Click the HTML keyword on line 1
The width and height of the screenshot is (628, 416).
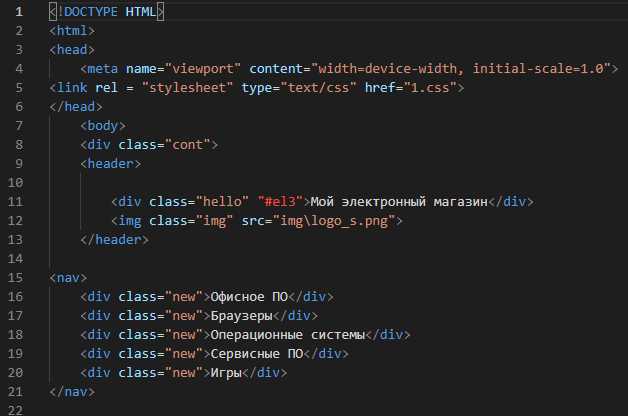tap(141, 12)
